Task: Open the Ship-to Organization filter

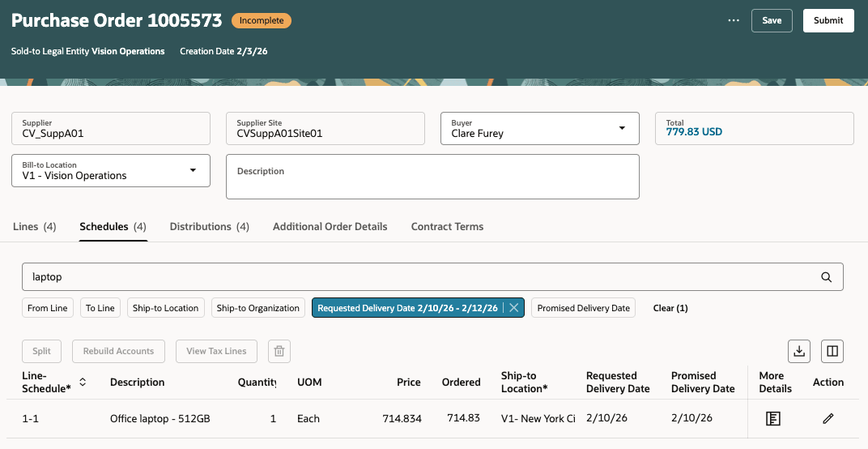Action: 258,308
